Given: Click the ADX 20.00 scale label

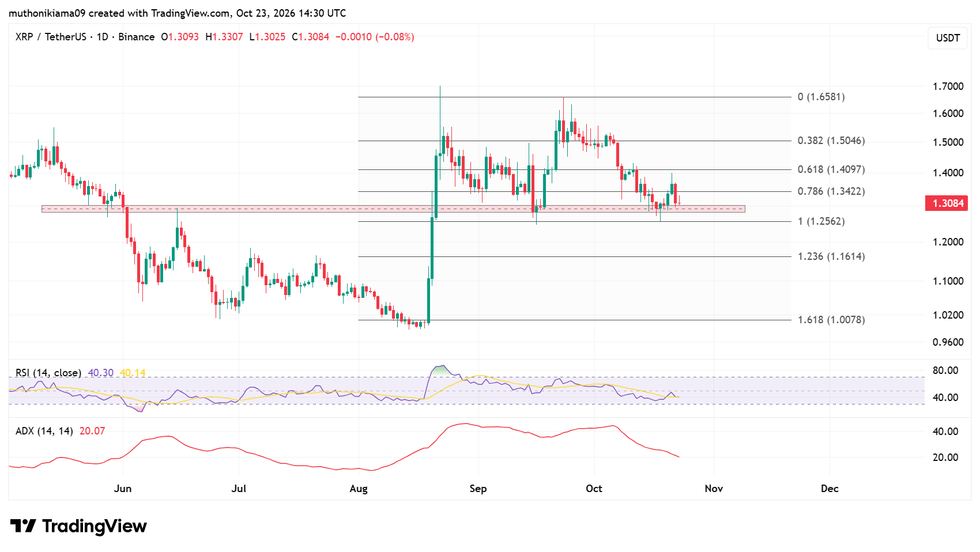Looking at the screenshot, I should (945, 458).
